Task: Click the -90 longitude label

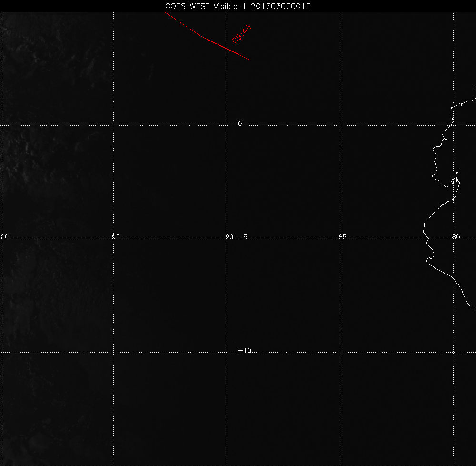Action: point(227,237)
